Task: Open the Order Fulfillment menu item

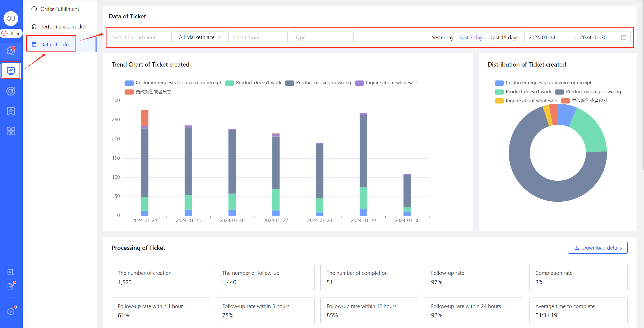Action: tap(60, 9)
